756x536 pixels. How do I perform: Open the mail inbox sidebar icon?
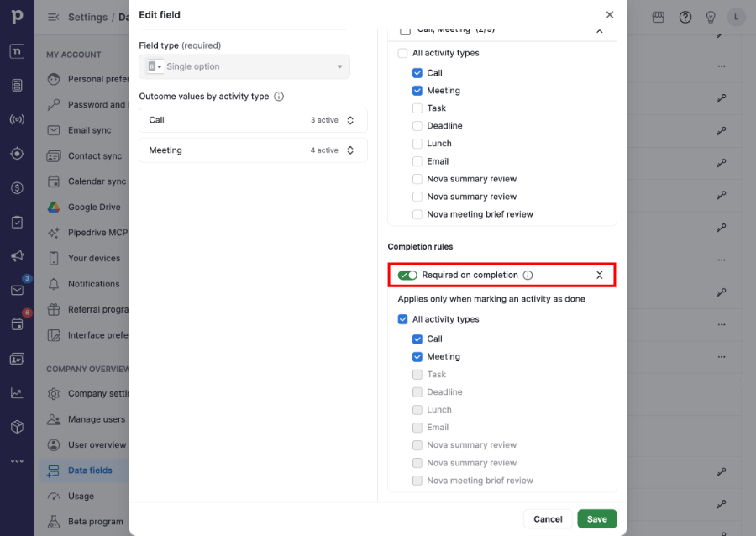[17, 290]
